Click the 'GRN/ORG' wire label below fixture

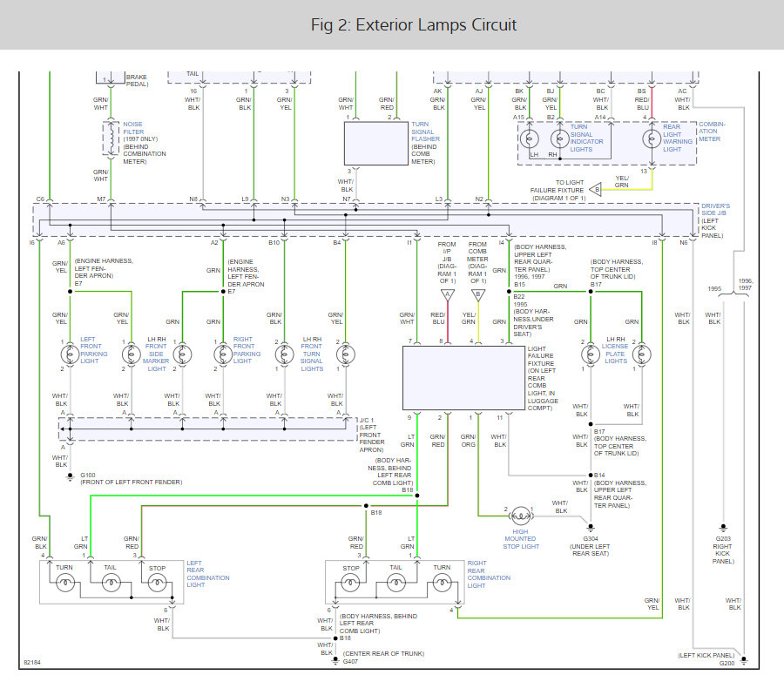[x=468, y=441]
